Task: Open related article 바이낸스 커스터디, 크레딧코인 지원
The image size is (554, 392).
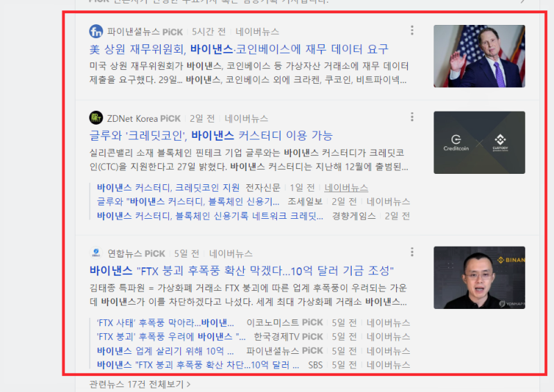Action: (x=168, y=187)
